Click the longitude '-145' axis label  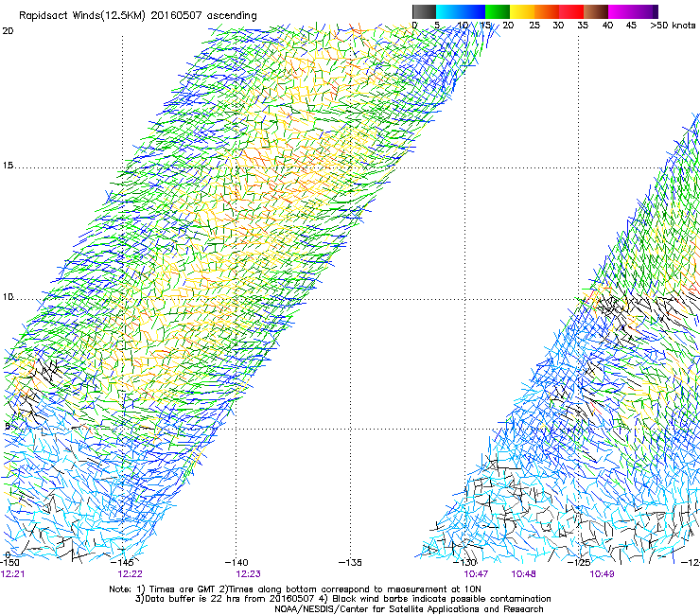click(122, 562)
